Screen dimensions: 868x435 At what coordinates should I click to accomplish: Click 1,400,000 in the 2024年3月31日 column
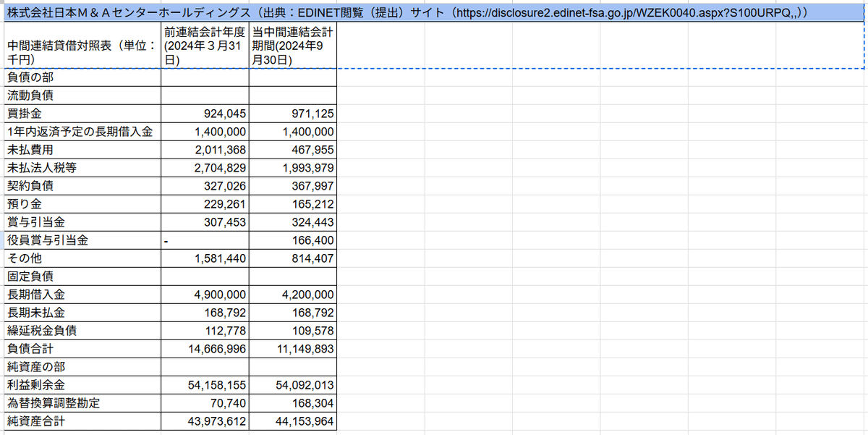tap(205, 132)
